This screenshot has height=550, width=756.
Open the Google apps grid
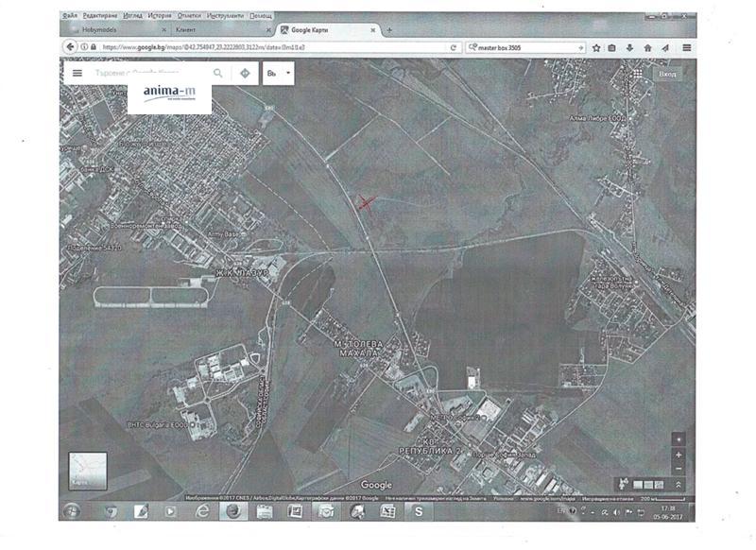pos(640,73)
